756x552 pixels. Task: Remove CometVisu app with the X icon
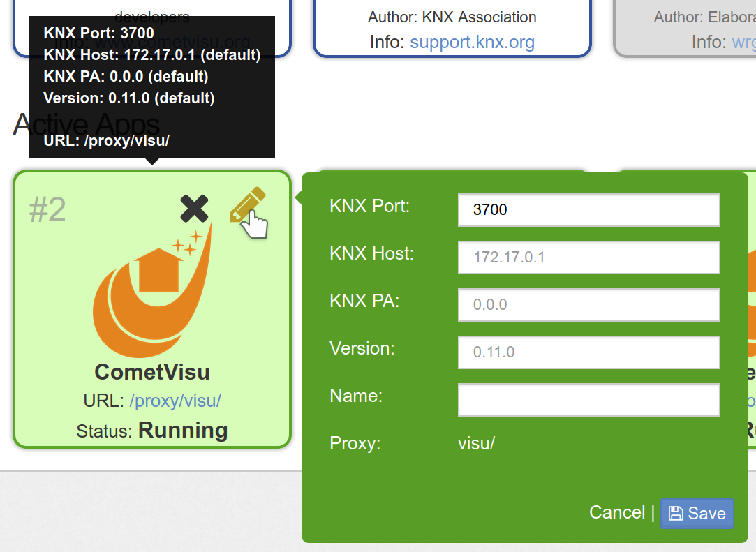coord(194,208)
